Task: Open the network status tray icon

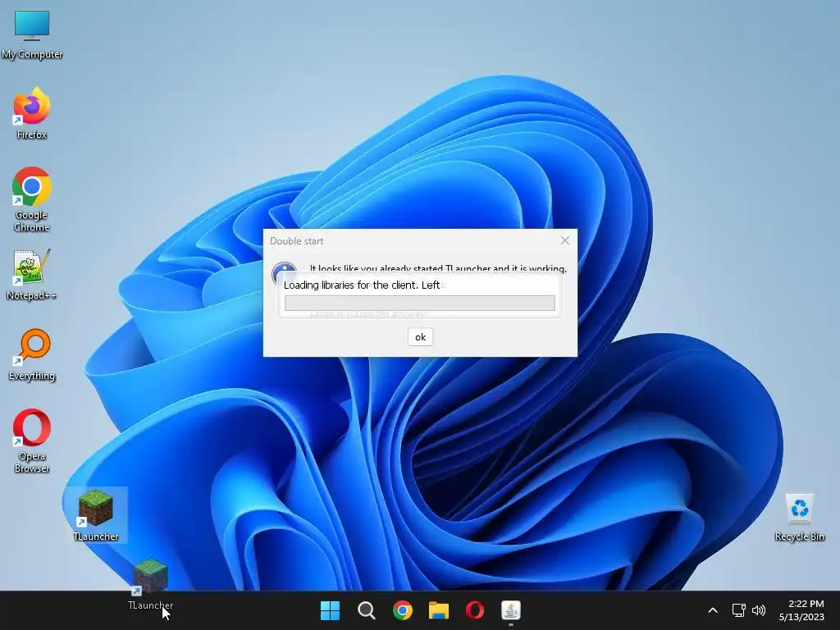Action: [739, 610]
